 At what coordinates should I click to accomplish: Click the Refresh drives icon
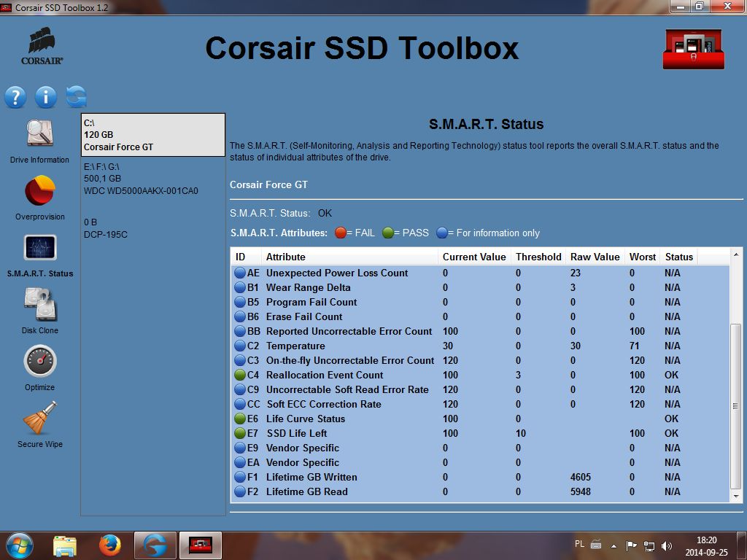(76, 97)
